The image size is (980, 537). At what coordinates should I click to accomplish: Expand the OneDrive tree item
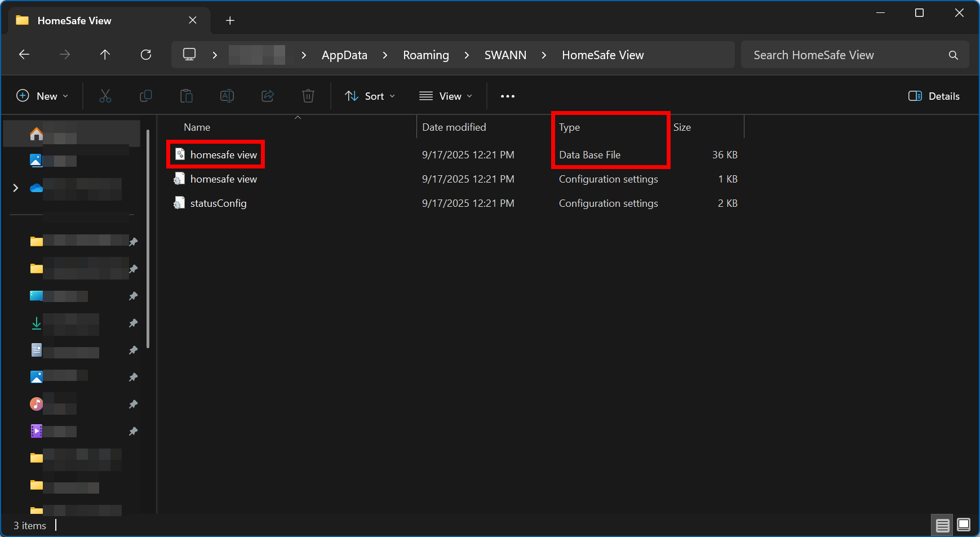[16, 188]
